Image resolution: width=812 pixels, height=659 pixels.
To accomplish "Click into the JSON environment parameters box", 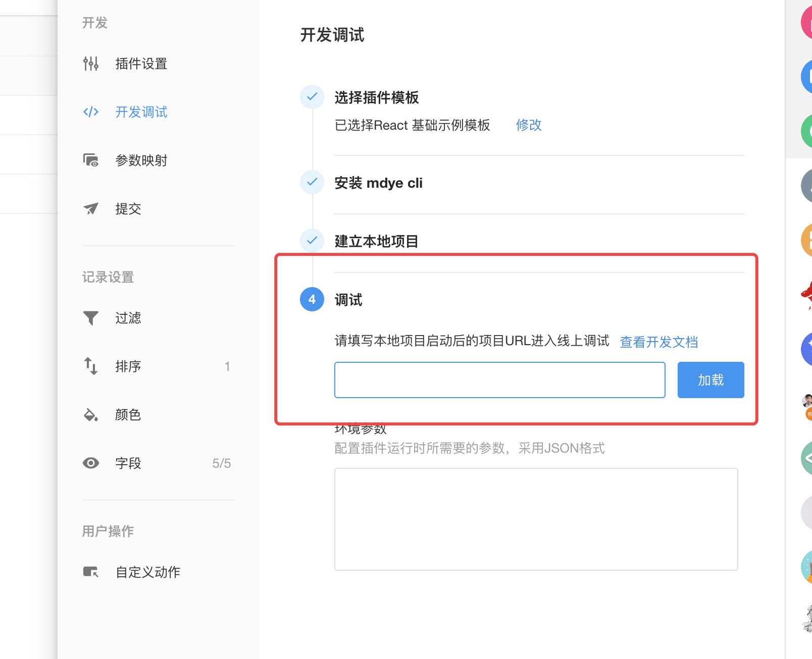I will (536, 519).
